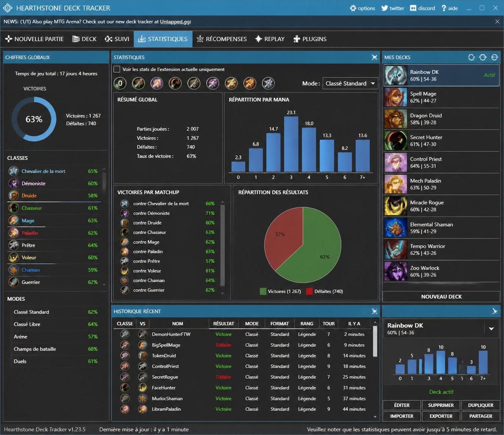Screen dimensions: 504x435
Task: Select the Zoo Warlock deck
Action: click(441, 271)
